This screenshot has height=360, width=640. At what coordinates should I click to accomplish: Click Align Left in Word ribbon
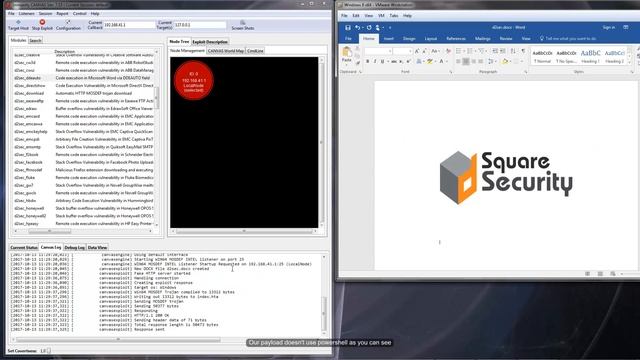(x=458, y=61)
